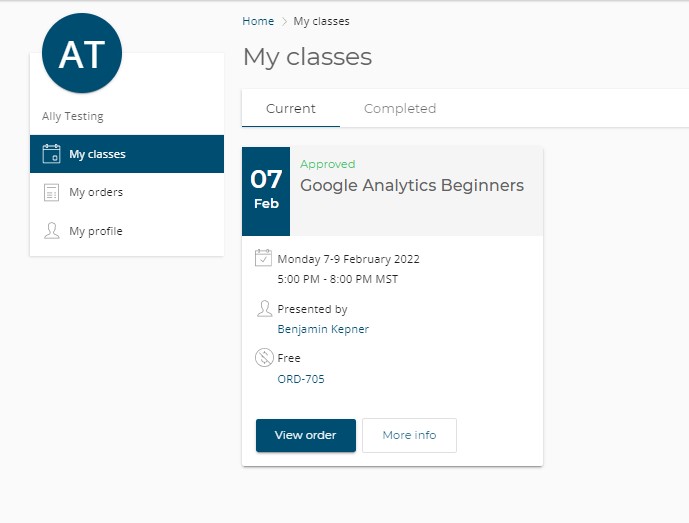Viewport: 689px width, 523px height.
Task: Select the Current tab
Action: [x=291, y=109]
